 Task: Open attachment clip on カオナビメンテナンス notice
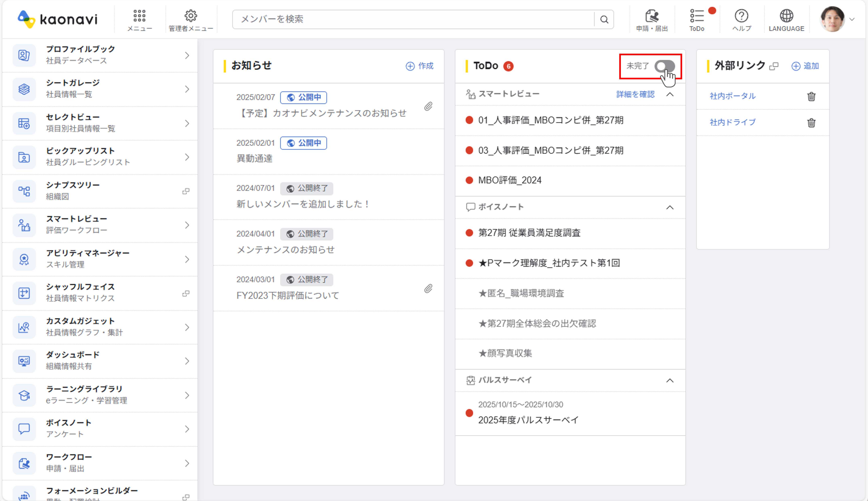point(428,106)
